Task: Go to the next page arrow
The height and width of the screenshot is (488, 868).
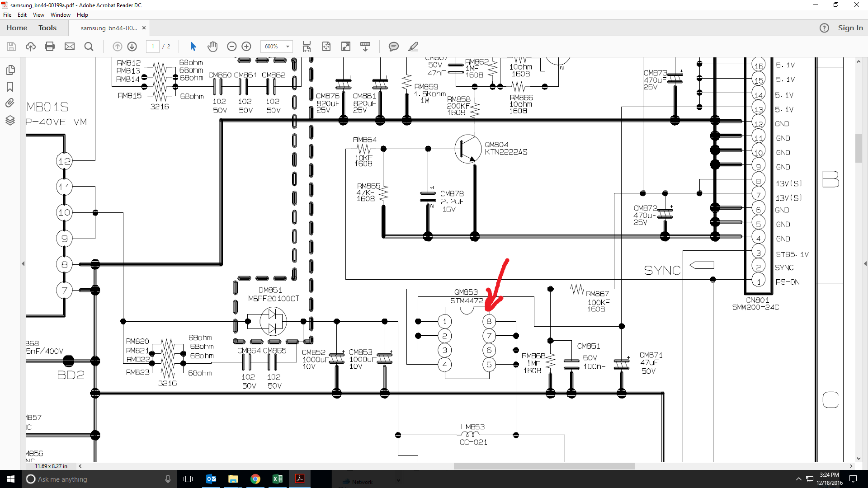Action: coord(132,47)
